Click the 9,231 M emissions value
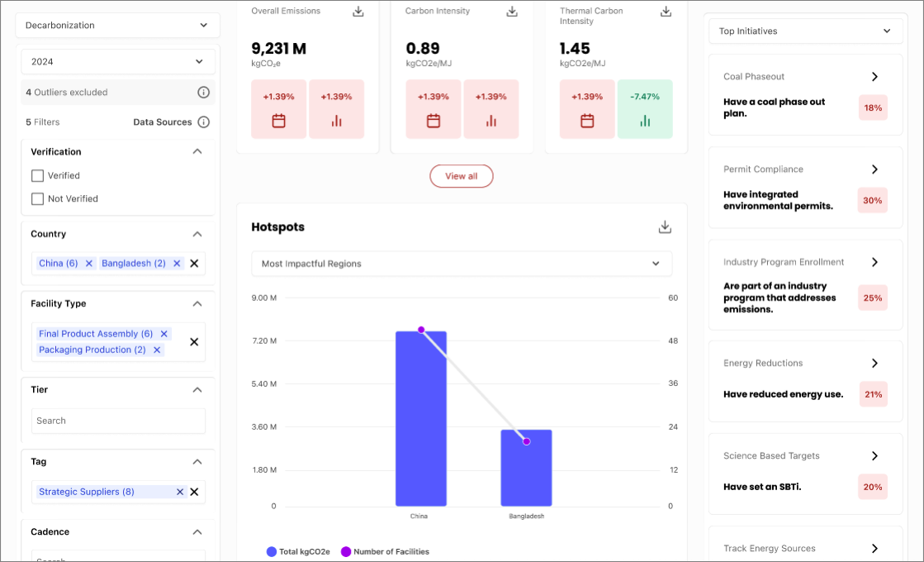 279,49
